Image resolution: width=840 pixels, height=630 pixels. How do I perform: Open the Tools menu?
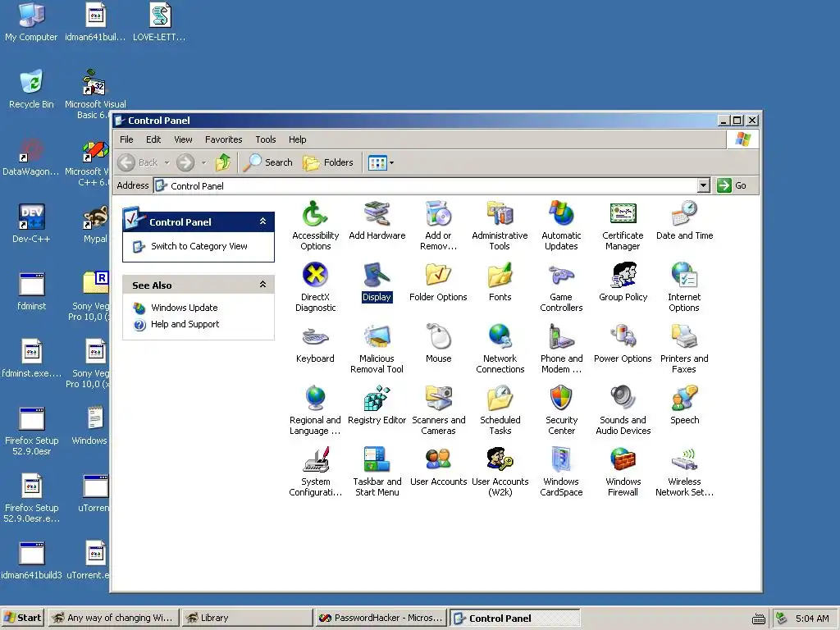click(265, 139)
